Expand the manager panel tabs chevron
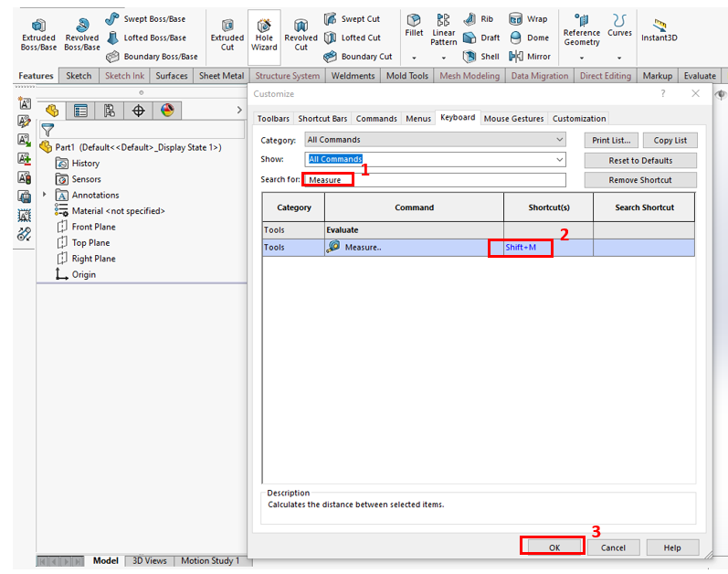Viewport: 728px width, 574px height. pos(239,110)
